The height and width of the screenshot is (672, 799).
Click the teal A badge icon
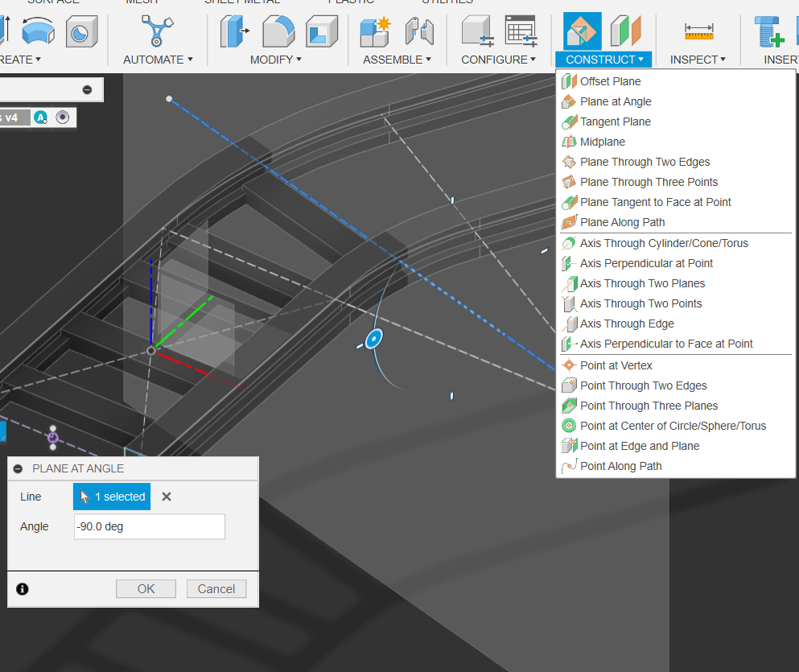[41, 117]
